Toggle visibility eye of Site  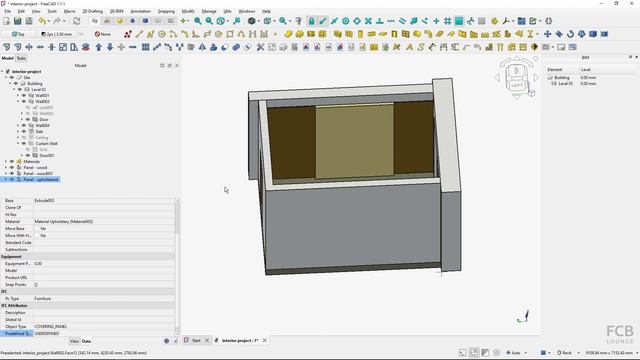(12, 77)
